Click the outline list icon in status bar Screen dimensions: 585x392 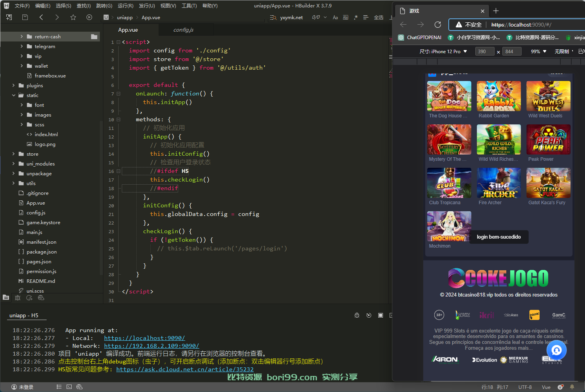[59, 387]
